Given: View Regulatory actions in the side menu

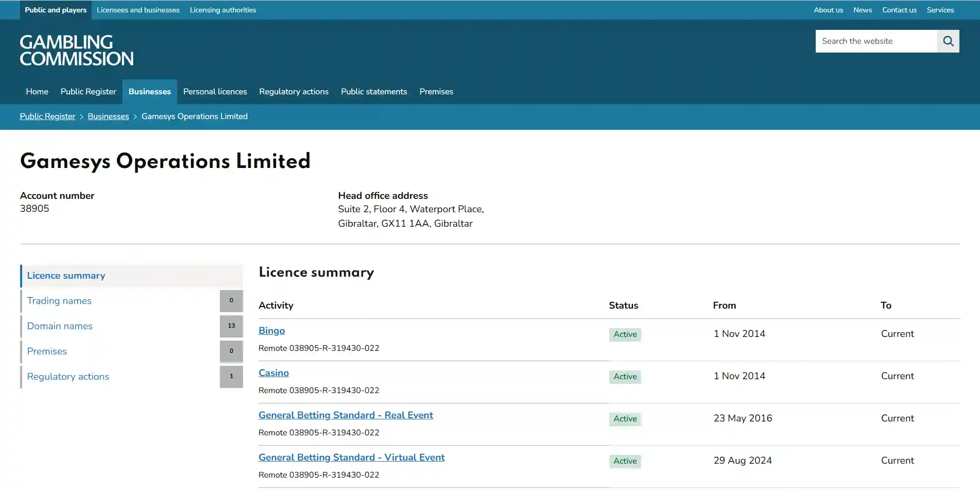Looking at the screenshot, I should 68,377.
